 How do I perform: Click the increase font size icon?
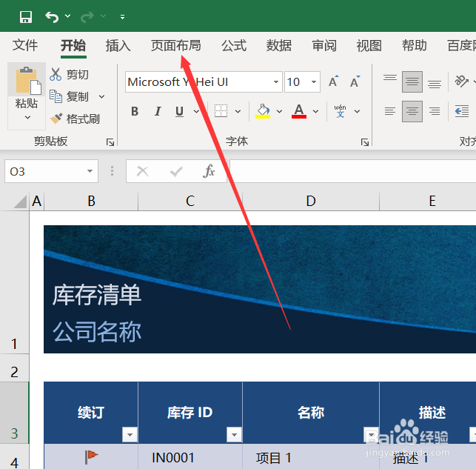(x=333, y=82)
